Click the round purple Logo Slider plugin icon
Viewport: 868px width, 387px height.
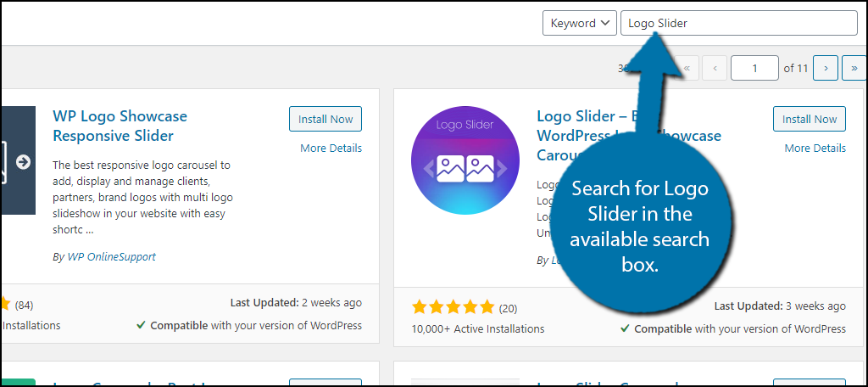[x=465, y=160]
